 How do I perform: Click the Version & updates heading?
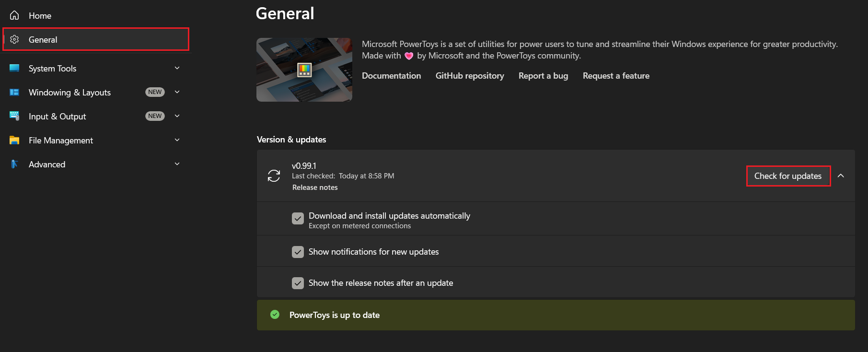tap(291, 140)
